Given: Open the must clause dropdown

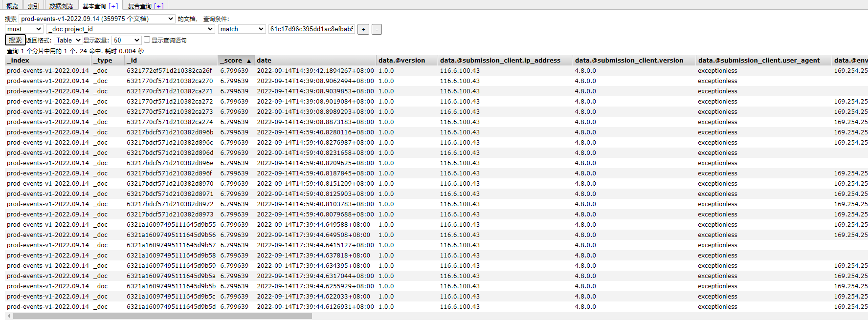Looking at the screenshot, I should click(24, 29).
